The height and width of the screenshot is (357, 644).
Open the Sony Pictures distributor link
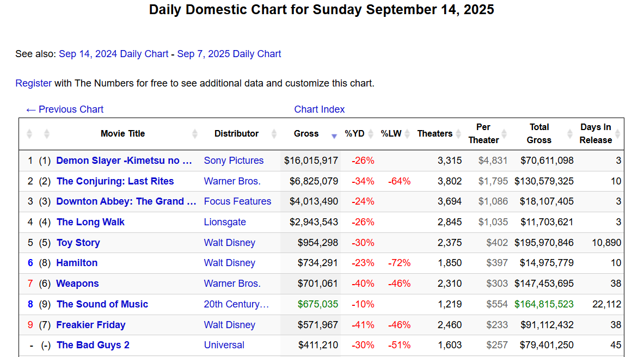click(234, 161)
